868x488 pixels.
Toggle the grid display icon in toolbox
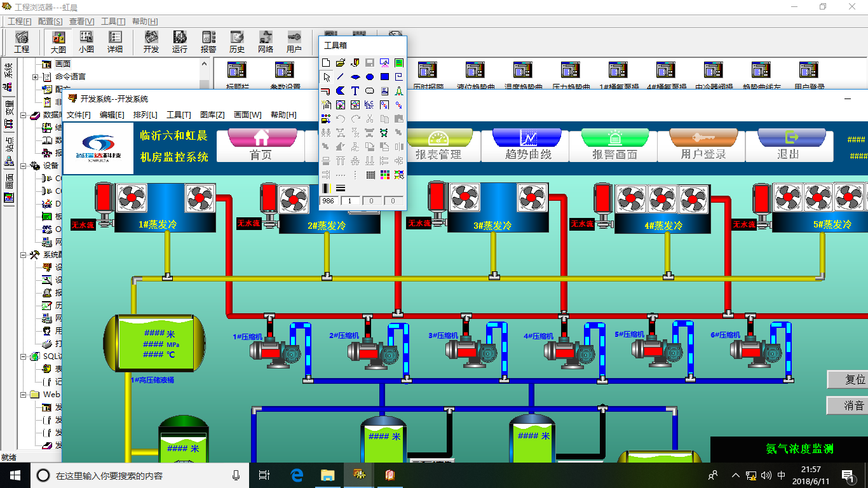click(x=370, y=175)
